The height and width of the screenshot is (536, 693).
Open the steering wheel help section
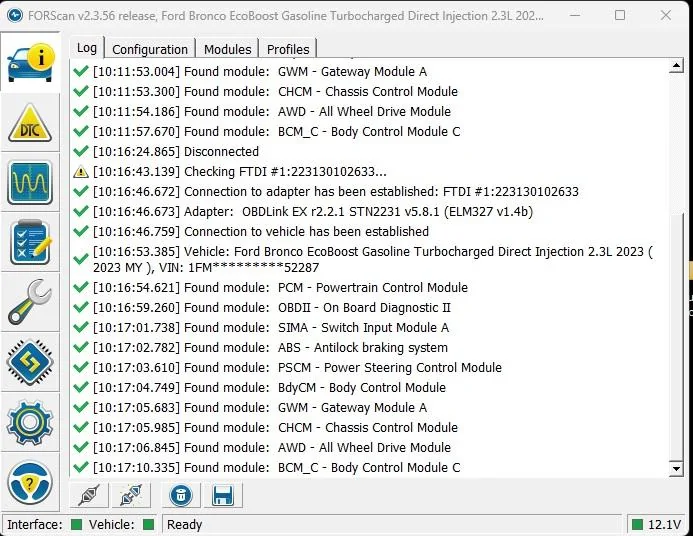click(30, 482)
